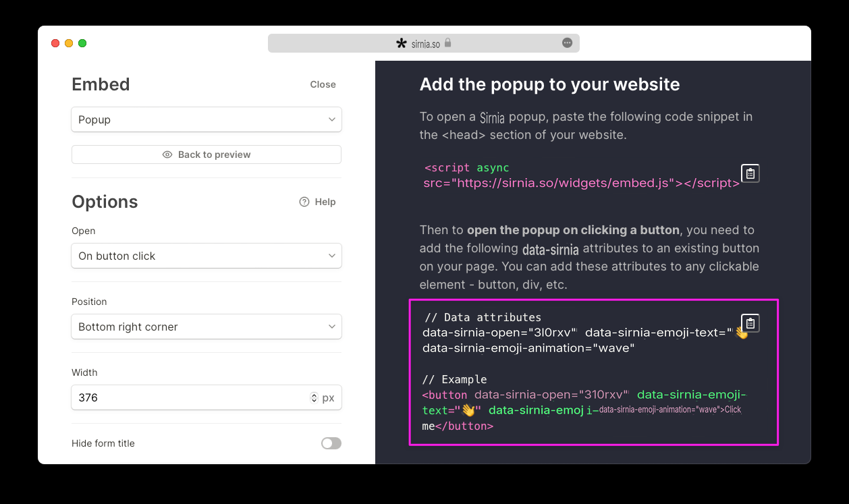Click the sirnia.so address bar
The image size is (849, 504).
(424, 43)
